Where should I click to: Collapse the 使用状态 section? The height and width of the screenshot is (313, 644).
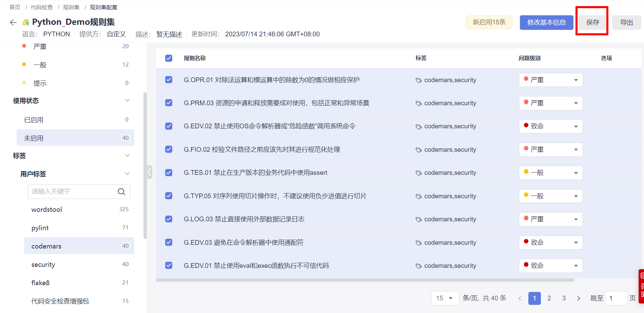(x=128, y=100)
